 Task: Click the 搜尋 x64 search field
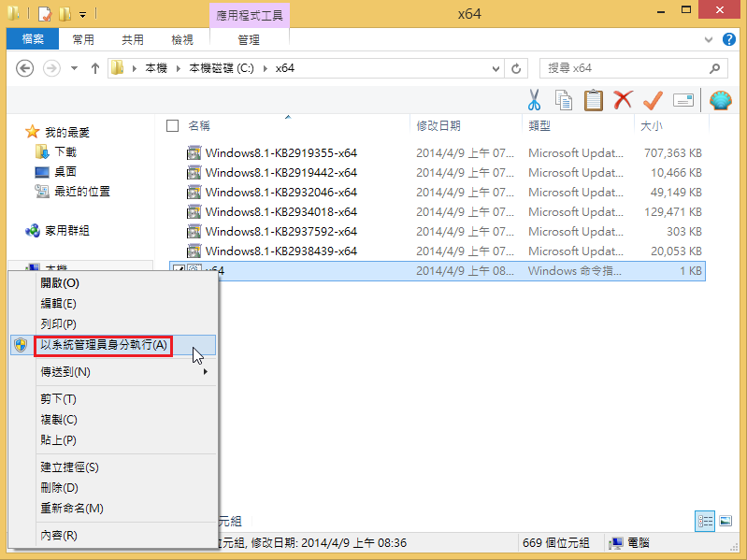coord(624,68)
